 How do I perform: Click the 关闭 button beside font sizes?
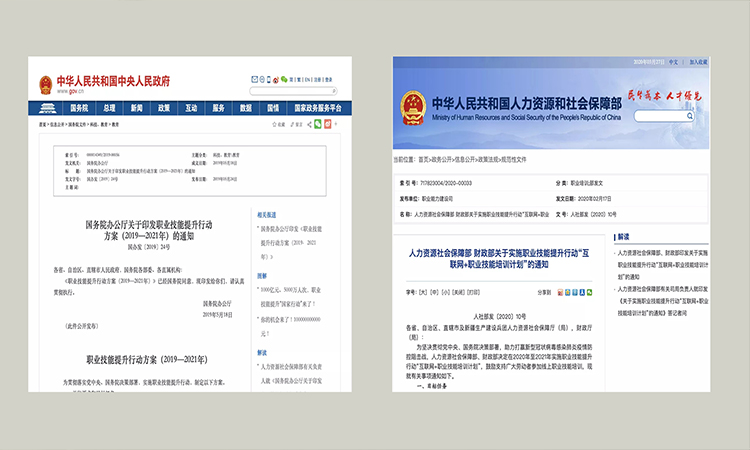(x=458, y=292)
